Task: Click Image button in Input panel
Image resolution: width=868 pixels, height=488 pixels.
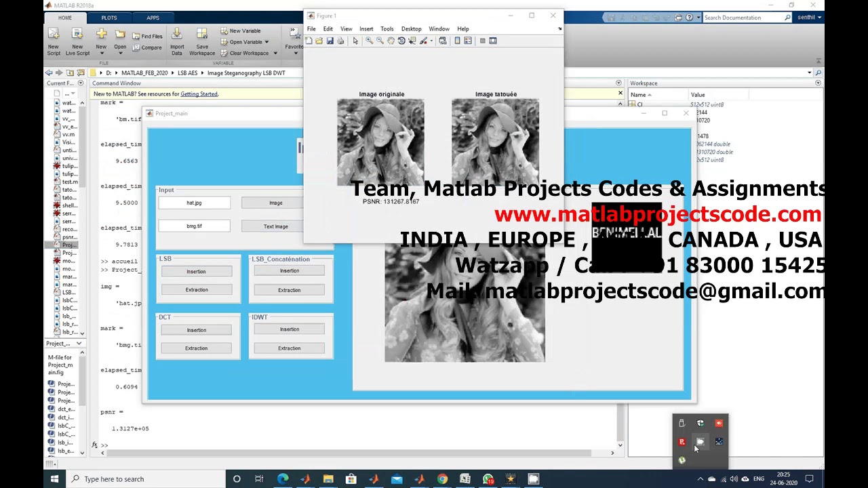Action: pyautogui.click(x=275, y=203)
